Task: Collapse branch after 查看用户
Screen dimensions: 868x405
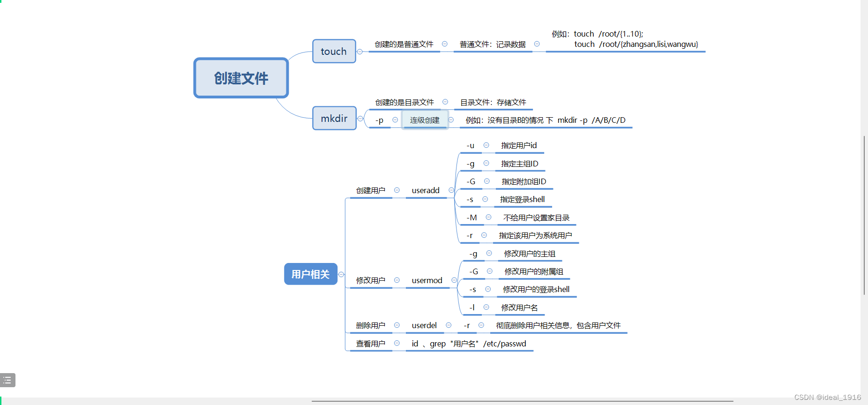Action: (397, 343)
